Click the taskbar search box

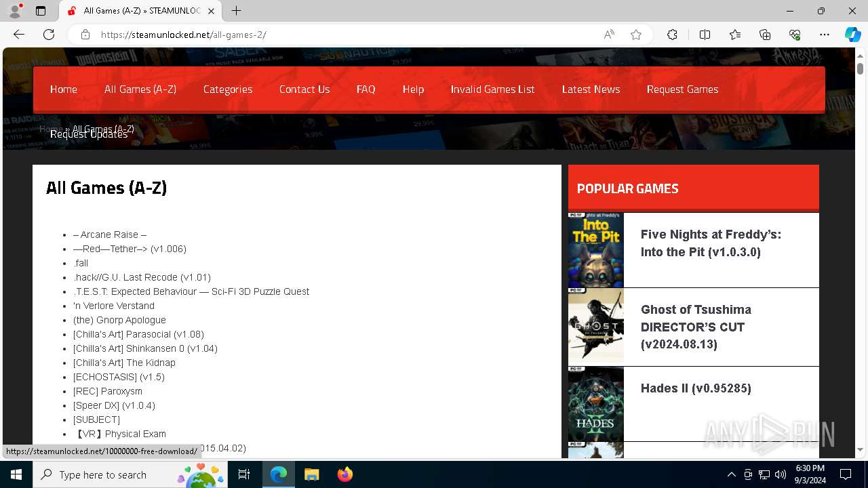(x=130, y=474)
